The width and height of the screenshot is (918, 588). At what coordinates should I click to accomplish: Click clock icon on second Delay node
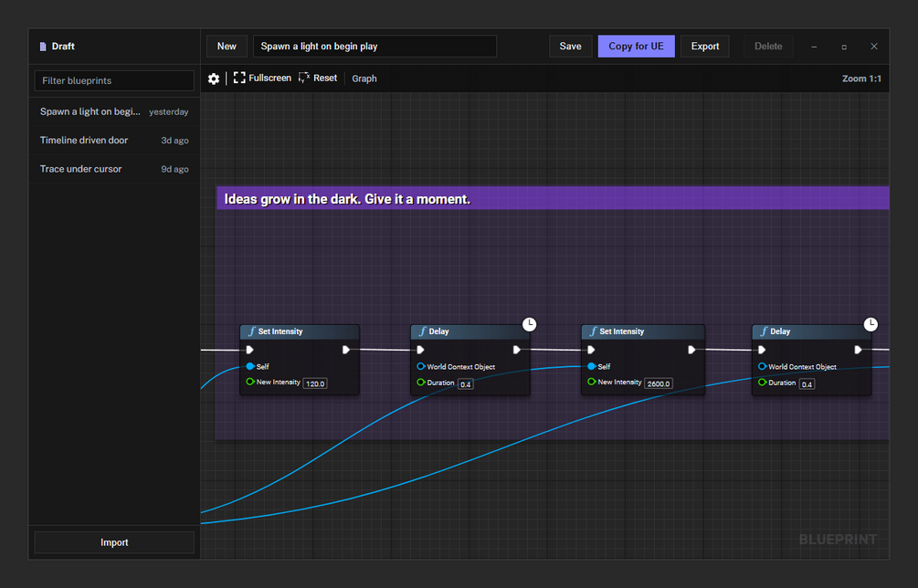pos(871,324)
